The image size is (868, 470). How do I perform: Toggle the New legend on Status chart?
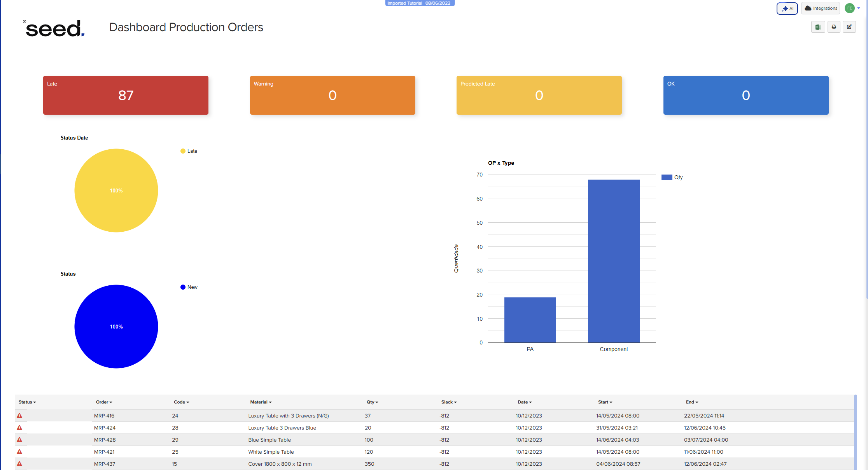[189, 287]
